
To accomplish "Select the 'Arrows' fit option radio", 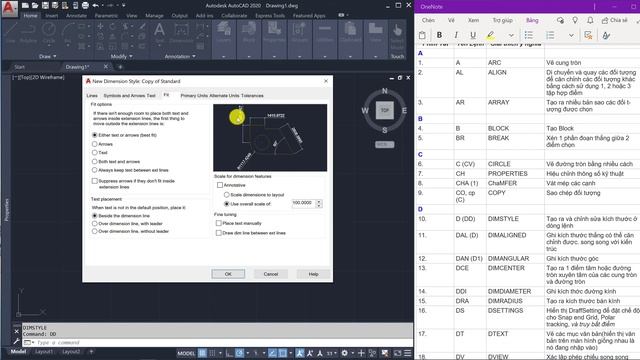I will [95, 144].
